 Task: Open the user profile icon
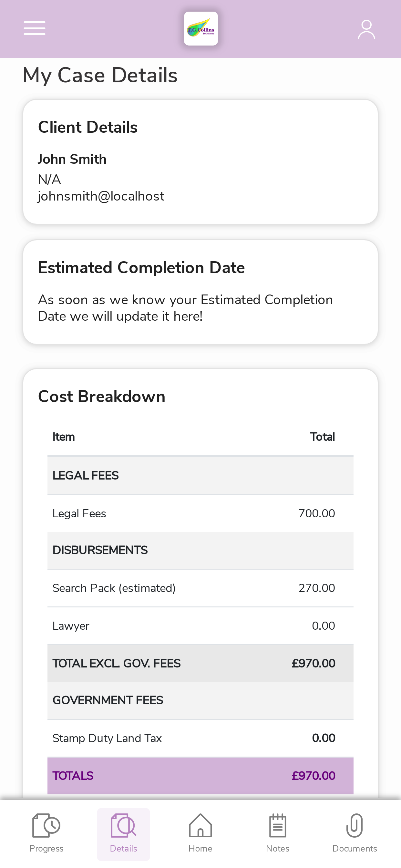click(366, 29)
